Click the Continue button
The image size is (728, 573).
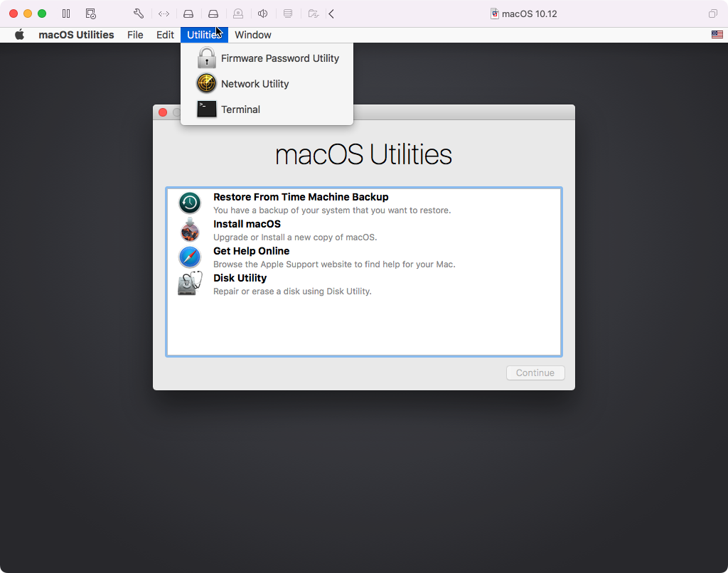535,373
